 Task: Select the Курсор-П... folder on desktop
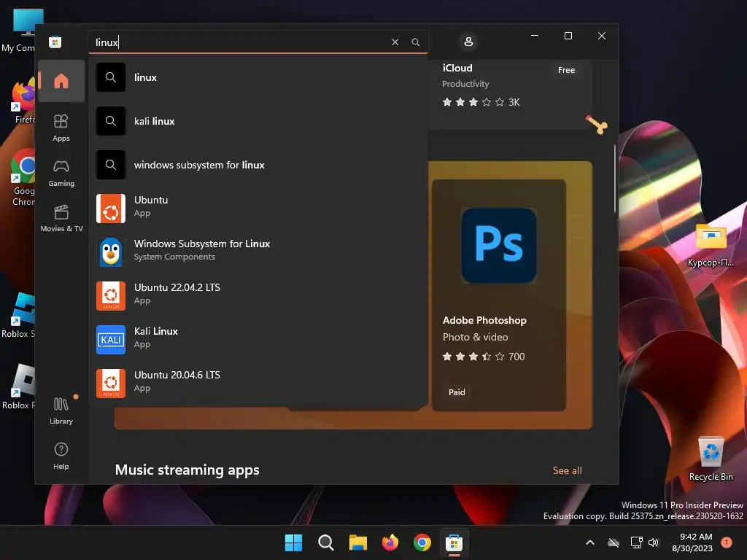click(x=711, y=245)
